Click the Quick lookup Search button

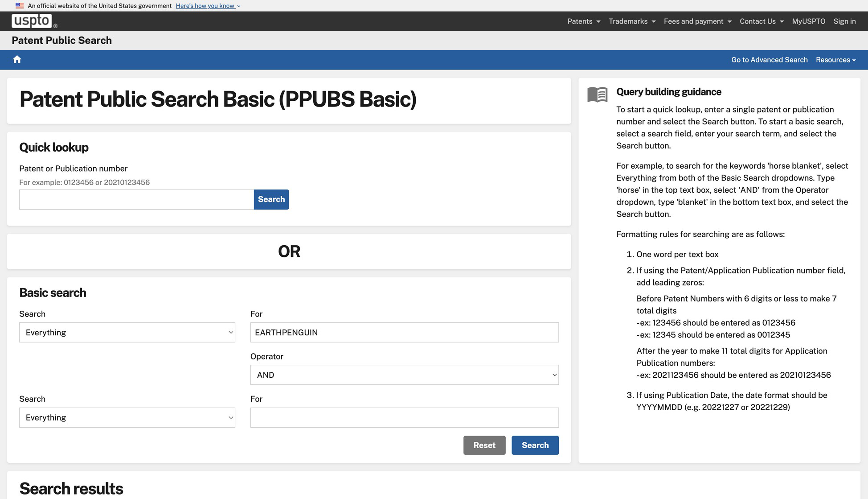tap(271, 199)
